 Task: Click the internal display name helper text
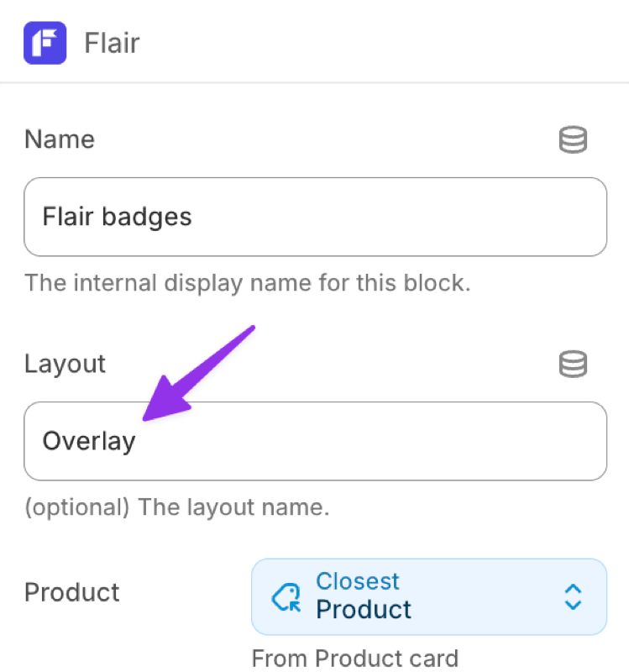pos(238,283)
